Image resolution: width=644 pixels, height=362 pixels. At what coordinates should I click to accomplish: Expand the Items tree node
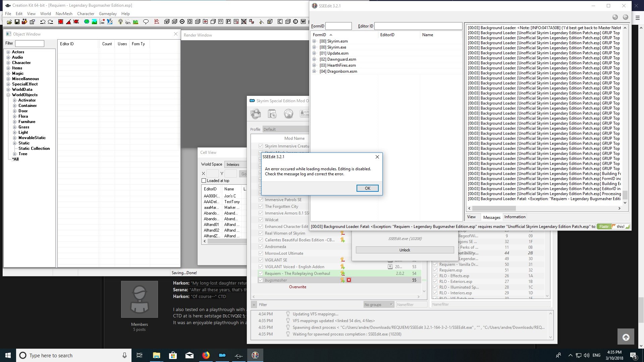click(8, 68)
